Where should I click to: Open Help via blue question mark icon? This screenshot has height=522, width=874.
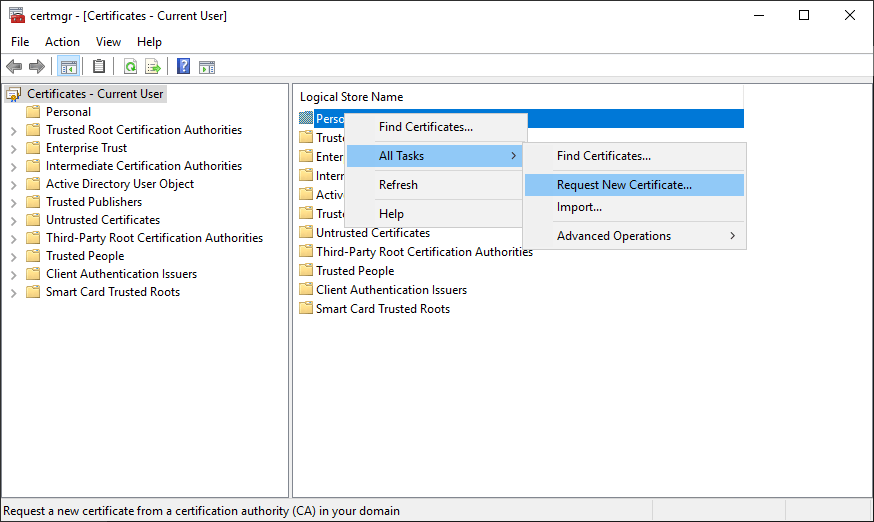(184, 67)
